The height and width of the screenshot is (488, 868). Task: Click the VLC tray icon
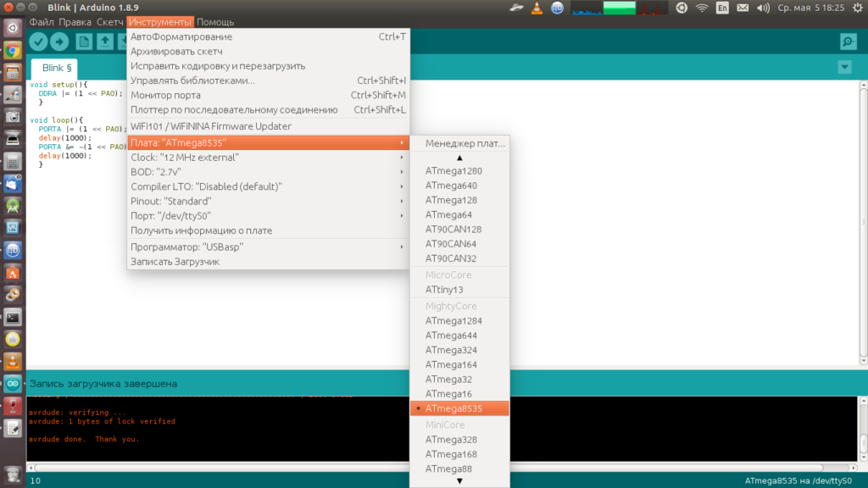(x=537, y=8)
